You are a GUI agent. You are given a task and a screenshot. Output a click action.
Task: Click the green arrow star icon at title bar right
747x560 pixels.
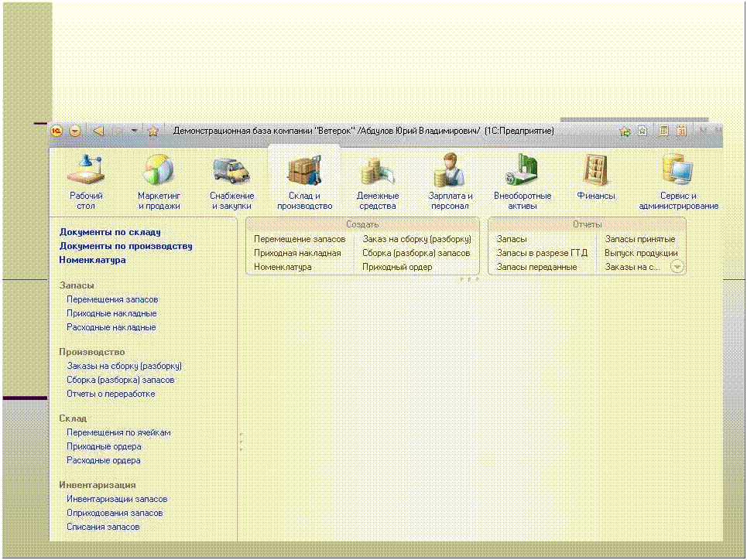click(625, 131)
